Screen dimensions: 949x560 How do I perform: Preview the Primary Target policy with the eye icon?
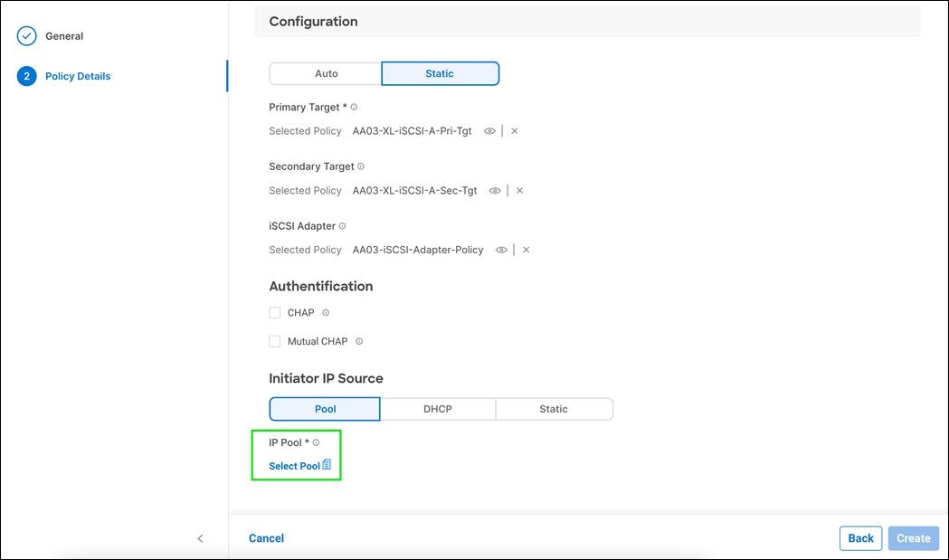[489, 130]
